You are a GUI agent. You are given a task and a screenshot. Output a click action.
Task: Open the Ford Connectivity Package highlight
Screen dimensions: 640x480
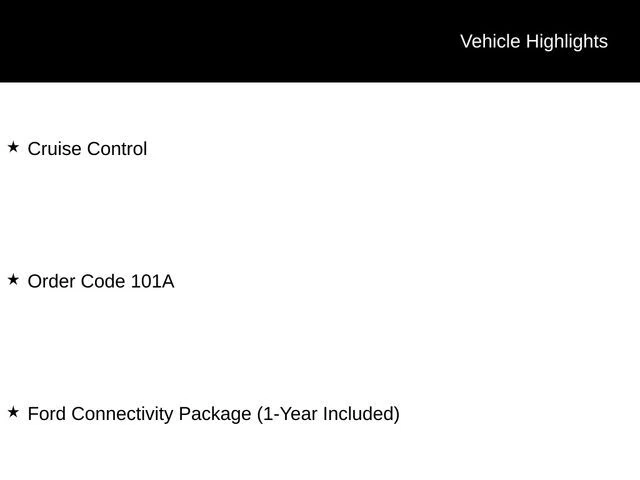tap(213, 414)
